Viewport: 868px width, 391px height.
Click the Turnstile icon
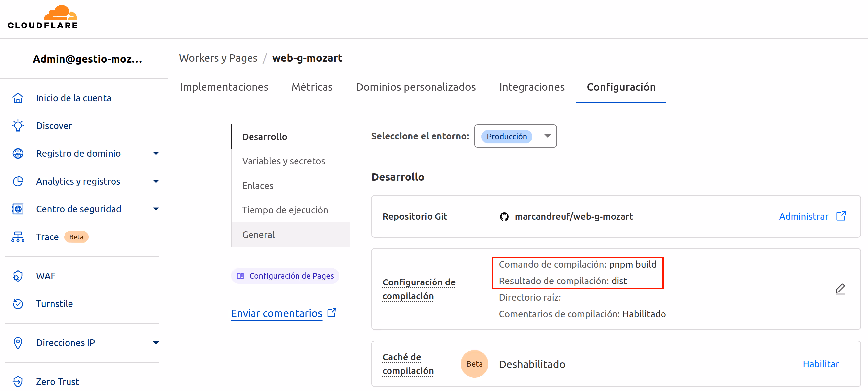click(x=18, y=303)
